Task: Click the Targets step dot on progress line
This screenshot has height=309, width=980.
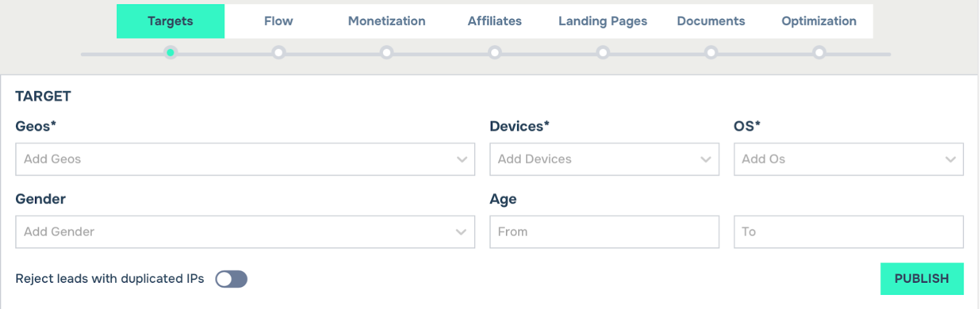Action: [170, 53]
